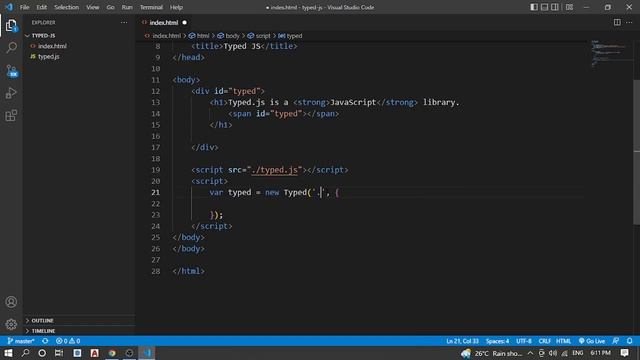
Task: Click VS Code icon on taskbar
Action: click(147, 353)
